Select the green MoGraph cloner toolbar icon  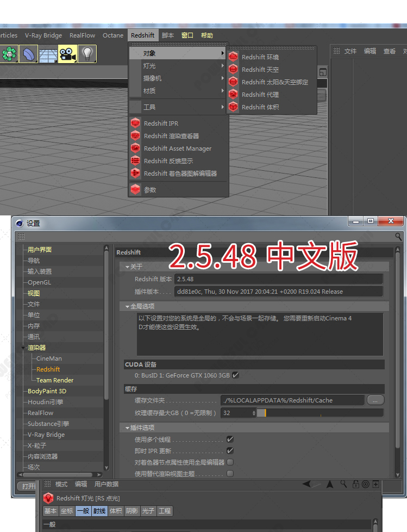9,54
